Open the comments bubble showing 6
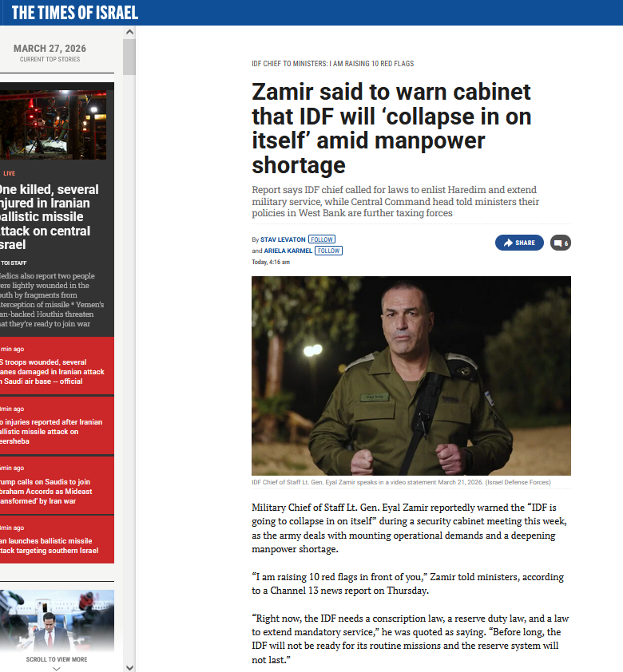 pyautogui.click(x=561, y=243)
